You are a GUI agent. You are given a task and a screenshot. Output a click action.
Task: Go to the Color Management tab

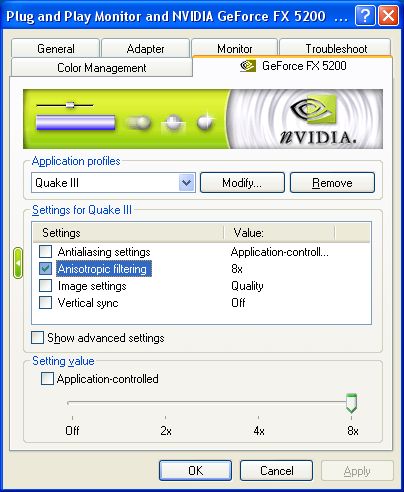coord(102,68)
